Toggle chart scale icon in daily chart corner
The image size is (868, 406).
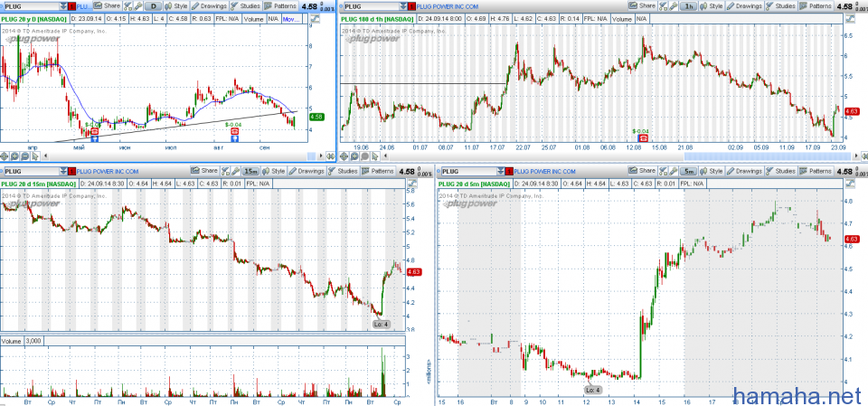pos(314,19)
